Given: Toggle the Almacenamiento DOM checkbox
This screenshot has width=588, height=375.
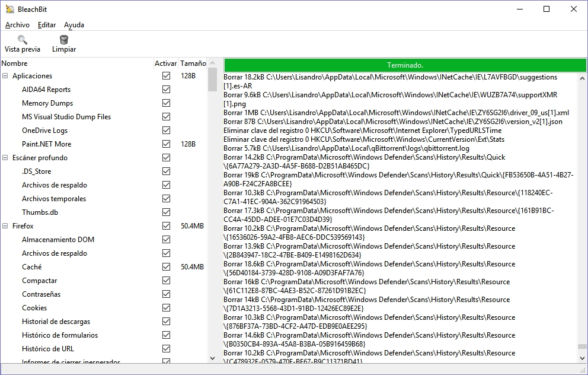Looking at the screenshot, I should click(x=166, y=240).
